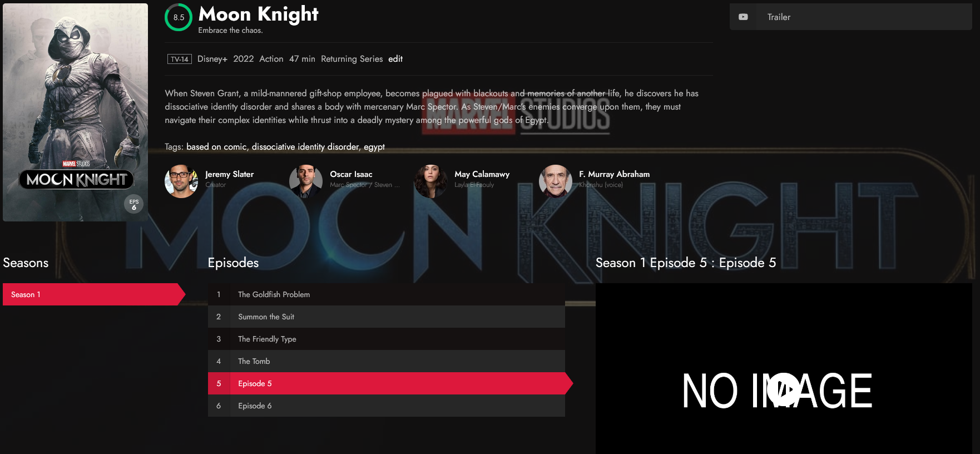Click the EPS 6 badge on poster

coord(133,204)
